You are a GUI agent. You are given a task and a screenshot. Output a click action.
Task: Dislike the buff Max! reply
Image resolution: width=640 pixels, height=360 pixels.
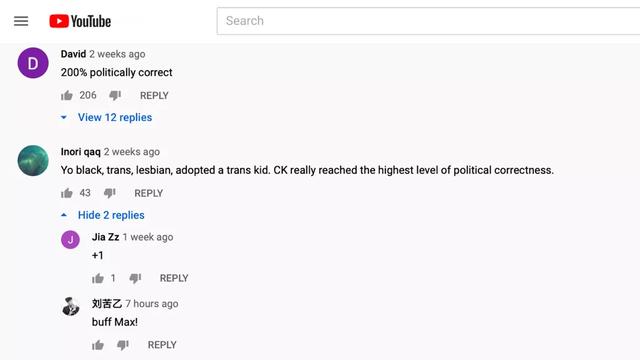123,345
